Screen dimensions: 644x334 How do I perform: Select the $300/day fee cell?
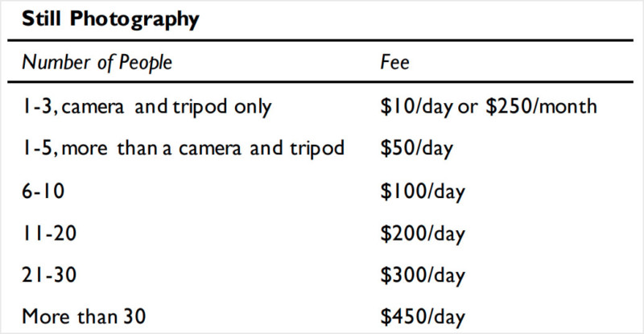tap(423, 275)
